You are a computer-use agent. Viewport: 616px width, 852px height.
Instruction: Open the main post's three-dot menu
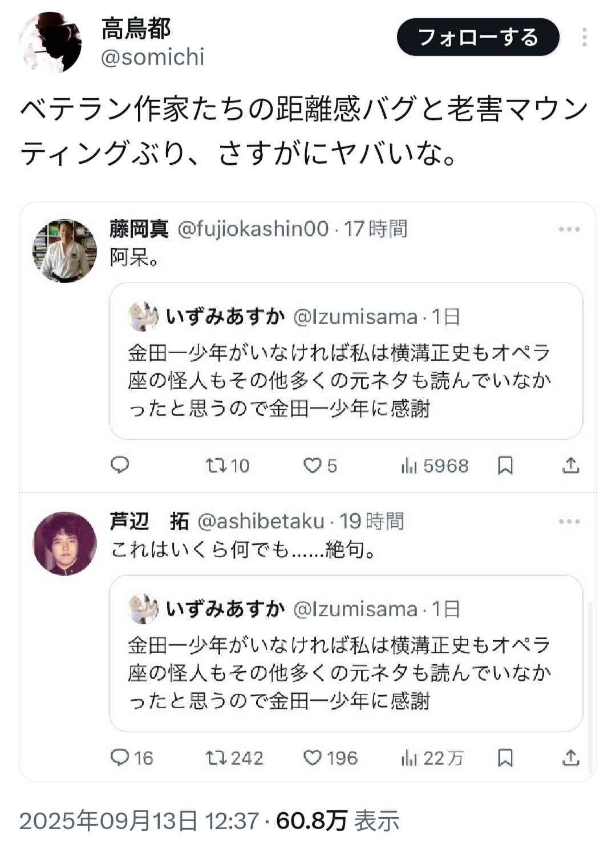(x=584, y=38)
